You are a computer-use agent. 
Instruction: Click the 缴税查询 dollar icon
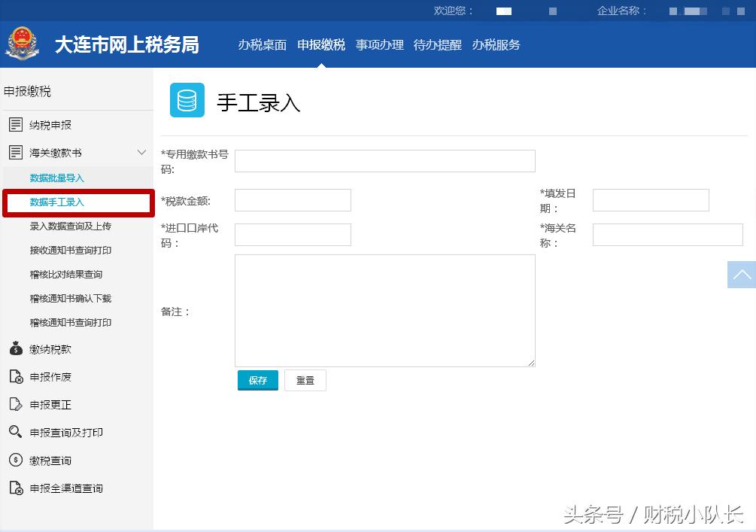pyautogui.click(x=16, y=460)
